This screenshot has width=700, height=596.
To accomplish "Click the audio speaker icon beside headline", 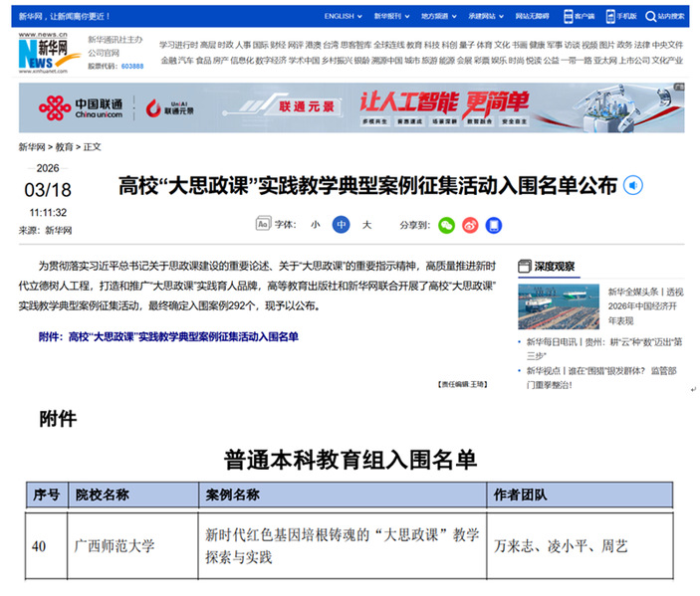I will click(x=634, y=185).
